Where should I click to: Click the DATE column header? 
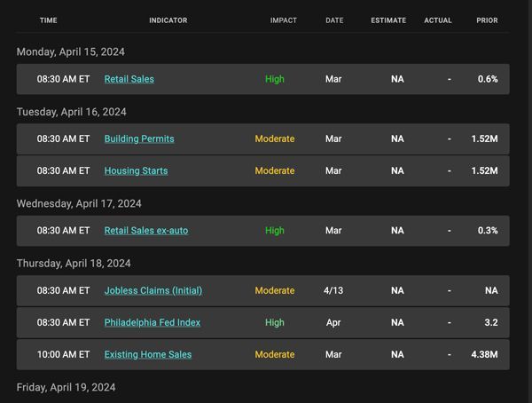point(334,20)
